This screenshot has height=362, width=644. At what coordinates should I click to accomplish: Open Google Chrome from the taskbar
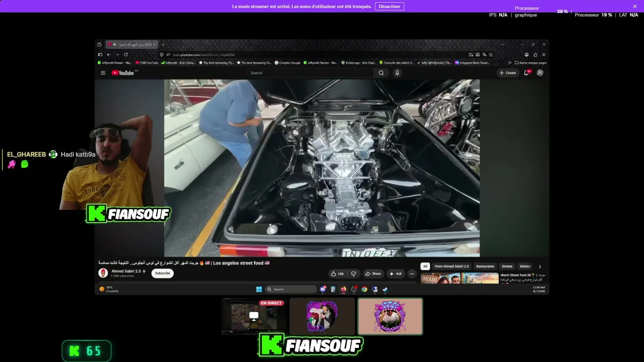click(x=364, y=289)
